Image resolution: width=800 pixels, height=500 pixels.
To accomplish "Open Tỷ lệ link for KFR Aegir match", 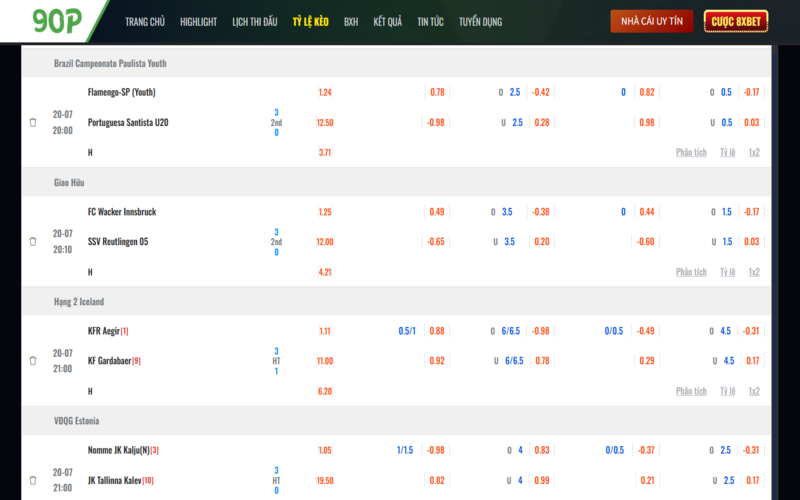I will (x=728, y=391).
